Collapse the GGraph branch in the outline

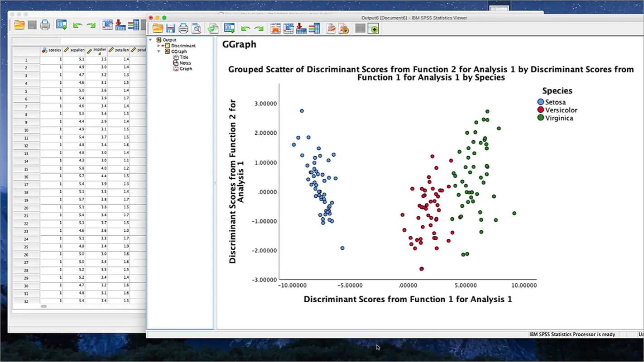159,51
